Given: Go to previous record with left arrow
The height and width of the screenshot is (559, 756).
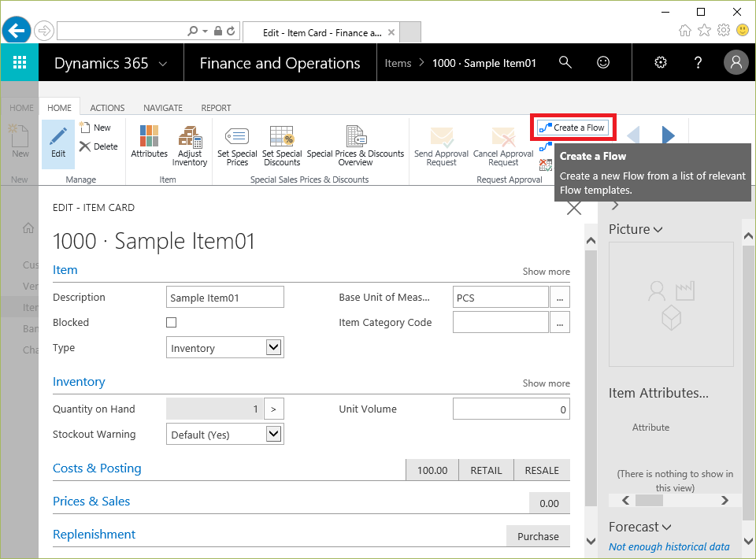Looking at the screenshot, I should [x=633, y=135].
